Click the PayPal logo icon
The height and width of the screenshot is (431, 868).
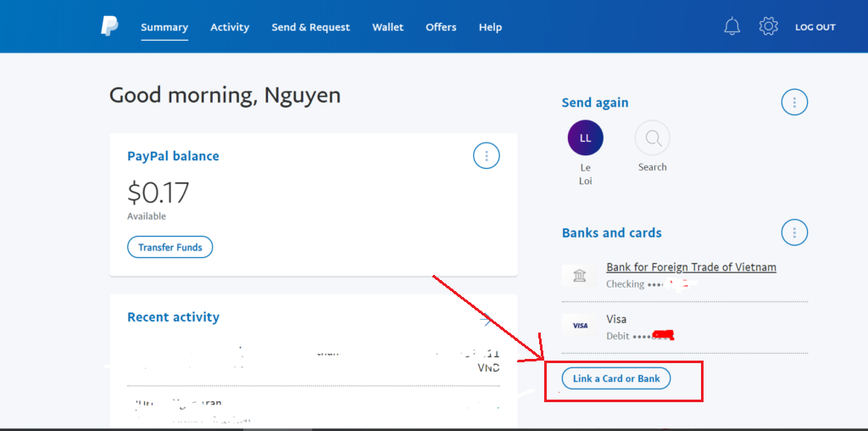(x=109, y=26)
